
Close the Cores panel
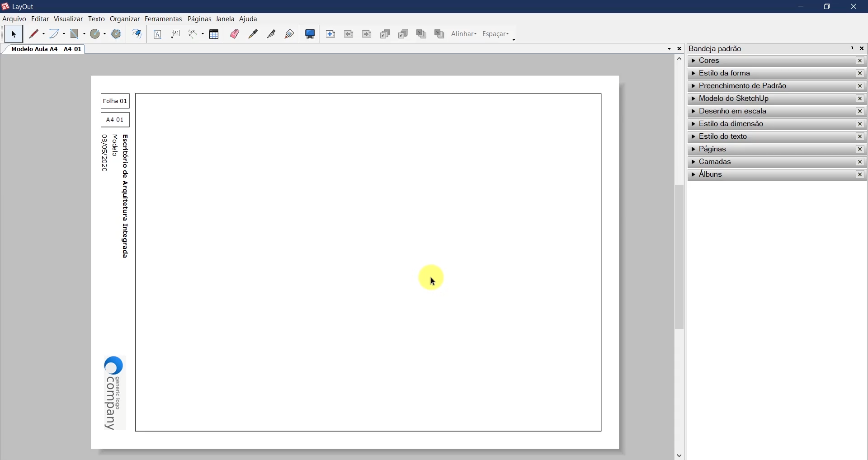tap(860, 61)
